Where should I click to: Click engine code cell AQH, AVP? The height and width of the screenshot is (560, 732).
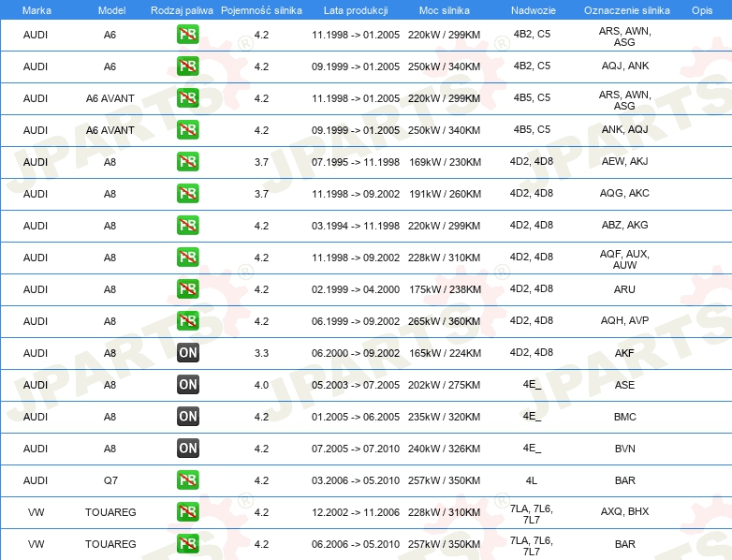(624, 320)
